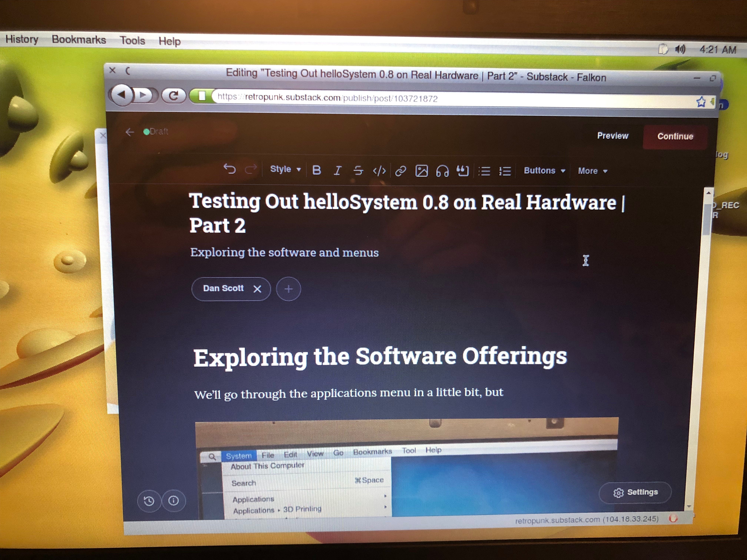Open the post info icon
This screenshot has width=747, height=560.
pyautogui.click(x=174, y=501)
